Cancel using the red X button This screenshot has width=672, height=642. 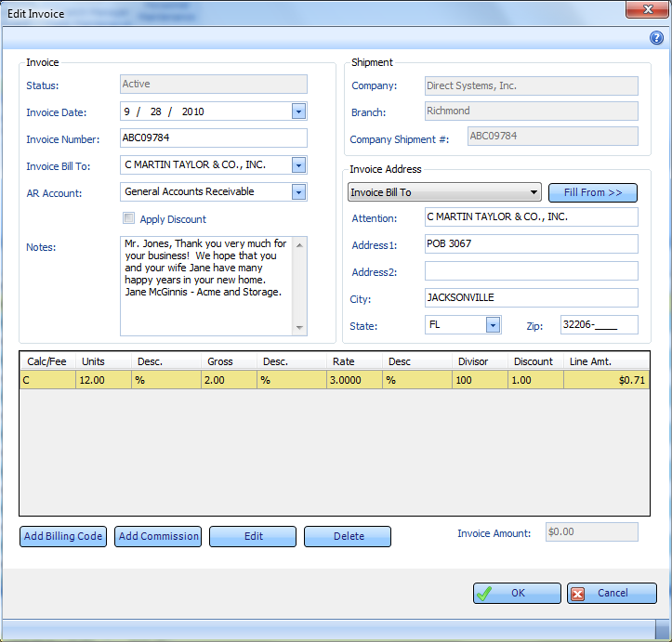click(x=612, y=594)
